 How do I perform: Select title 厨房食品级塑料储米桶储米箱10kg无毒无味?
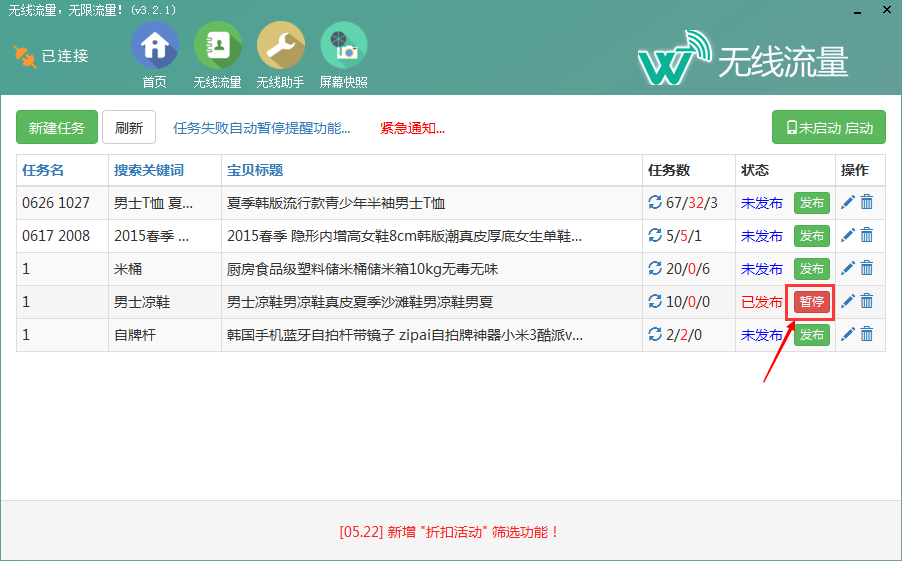click(362, 269)
